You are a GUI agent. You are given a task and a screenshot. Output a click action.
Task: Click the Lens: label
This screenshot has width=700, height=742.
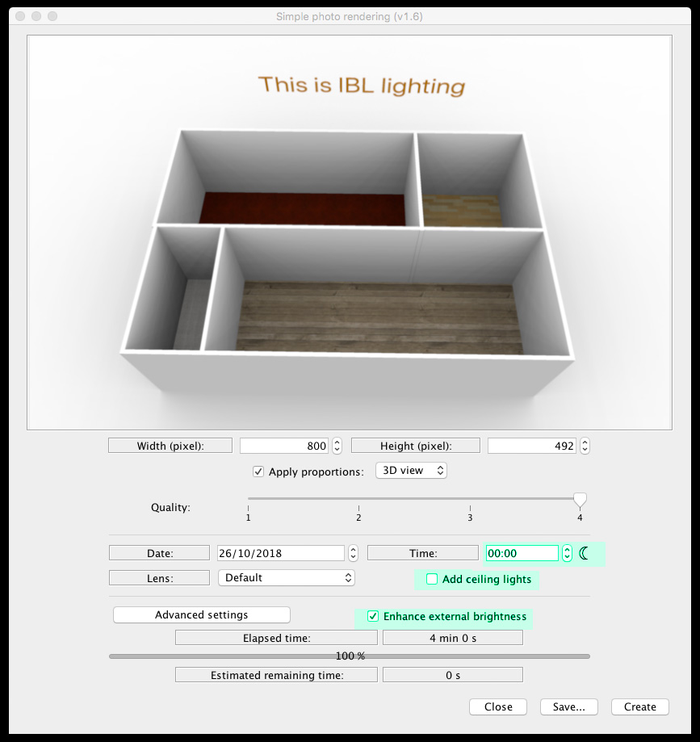coord(160,578)
